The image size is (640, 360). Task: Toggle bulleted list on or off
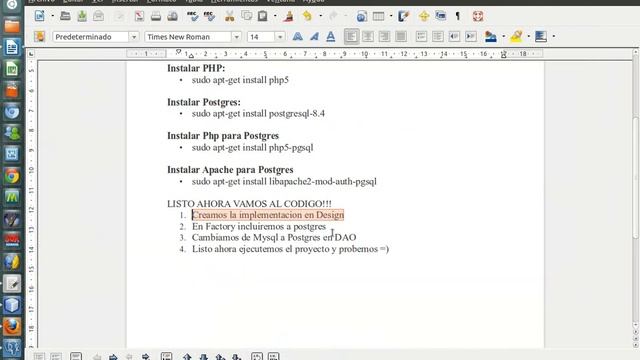point(438,36)
